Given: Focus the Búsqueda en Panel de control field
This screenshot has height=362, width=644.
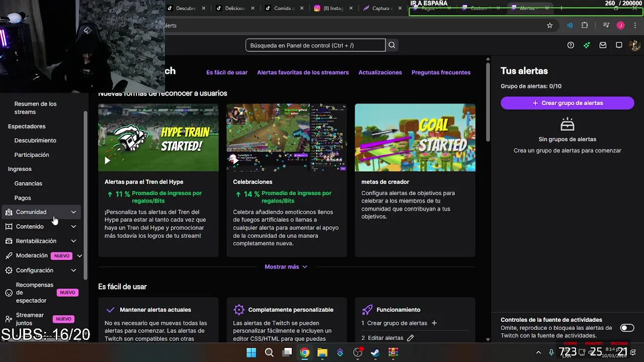Looking at the screenshot, I should [315, 45].
